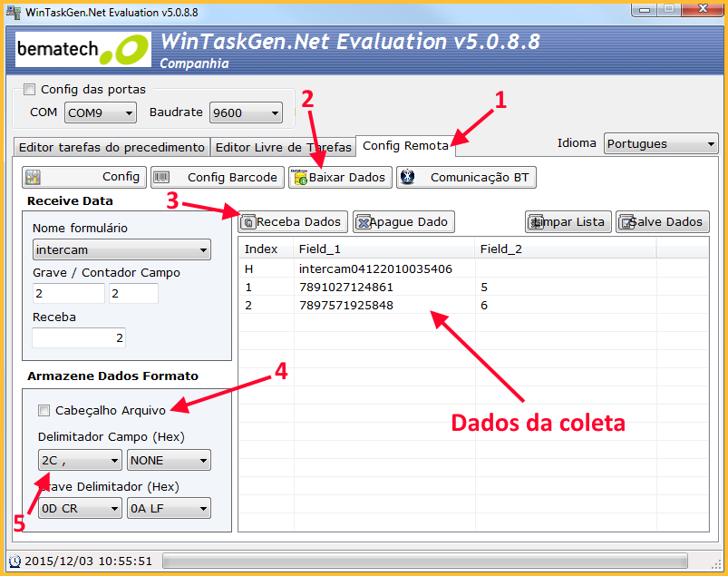Click the Contador Campo input field
The height and width of the screenshot is (576, 728).
click(133, 293)
